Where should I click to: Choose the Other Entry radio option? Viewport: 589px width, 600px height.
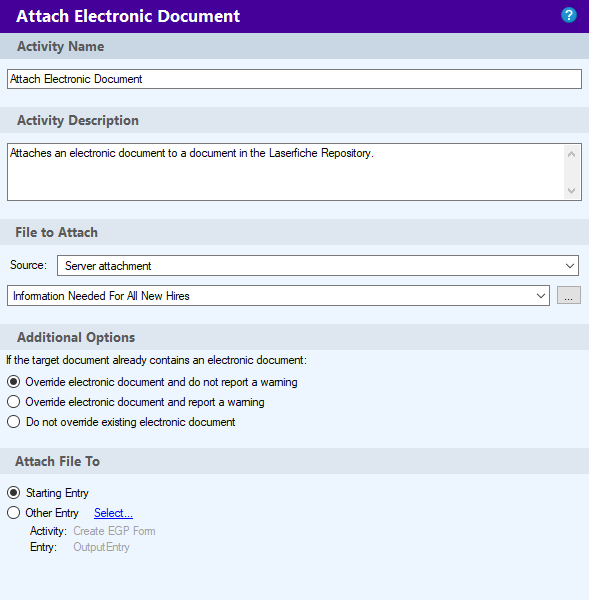pyautogui.click(x=43, y=513)
